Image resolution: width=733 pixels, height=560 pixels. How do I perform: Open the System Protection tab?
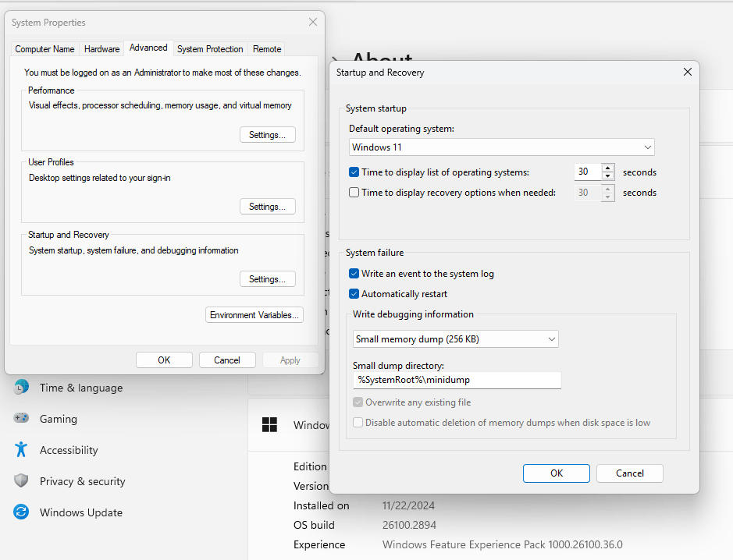[210, 49]
